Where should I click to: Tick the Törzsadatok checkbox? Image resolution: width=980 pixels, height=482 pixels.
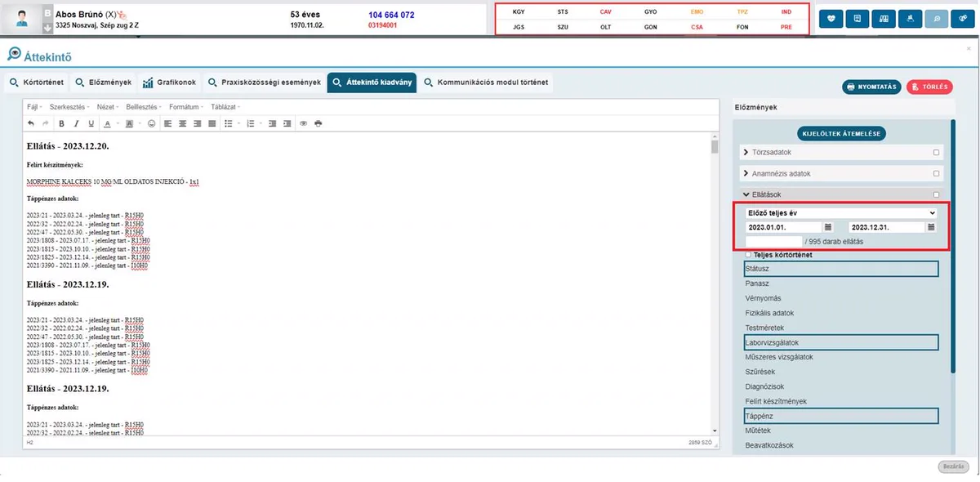(x=936, y=153)
